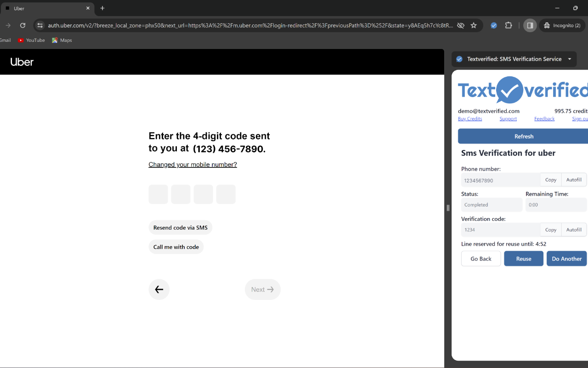Click the fourth code digit box
The image size is (588, 368).
(x=226, y=194)
